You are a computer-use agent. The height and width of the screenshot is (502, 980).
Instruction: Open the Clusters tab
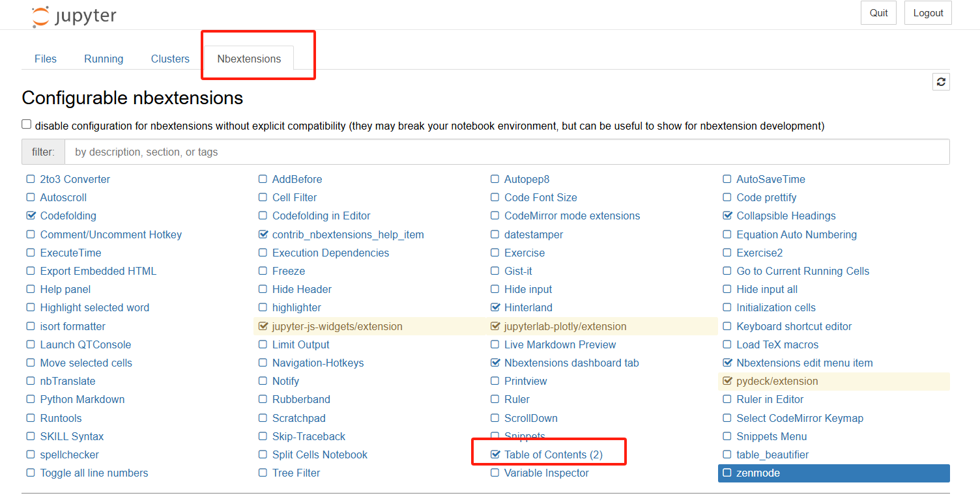pos(170,59)
